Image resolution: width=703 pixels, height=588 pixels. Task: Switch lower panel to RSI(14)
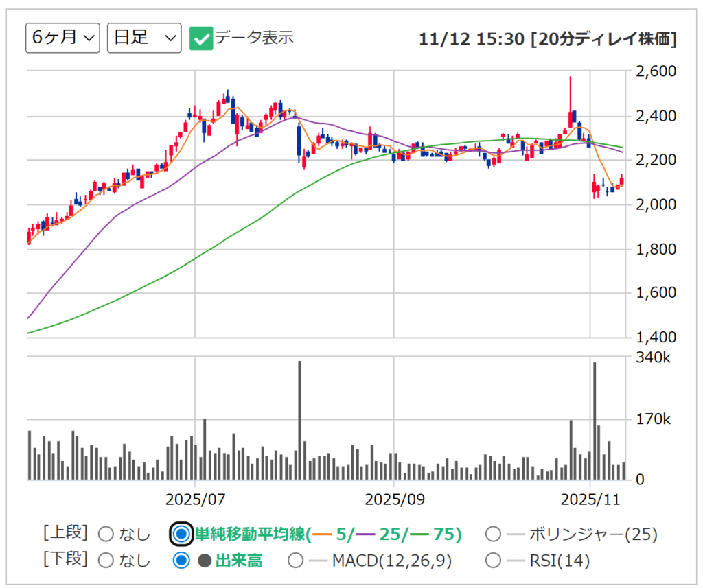coord(493,560)
